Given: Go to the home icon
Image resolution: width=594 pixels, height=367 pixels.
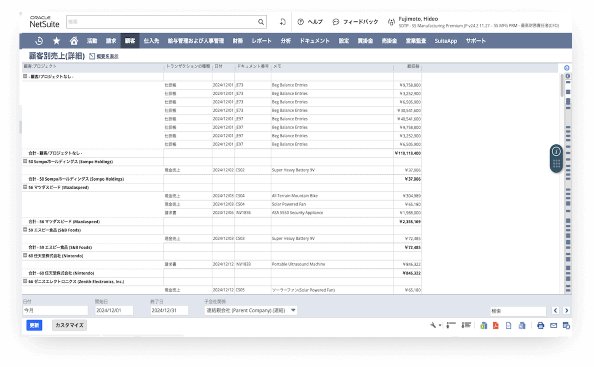Looking at the screenshot, I should tap(74, 41).
